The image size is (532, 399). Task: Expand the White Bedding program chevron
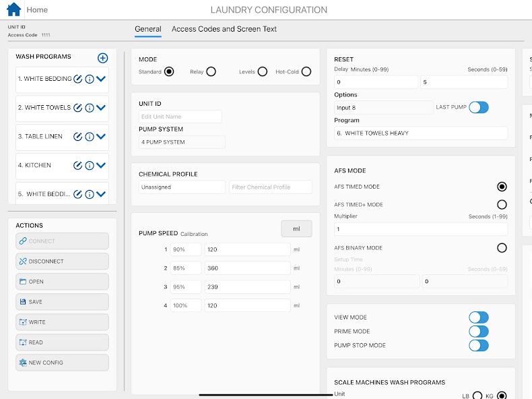(x=101, y=79)
